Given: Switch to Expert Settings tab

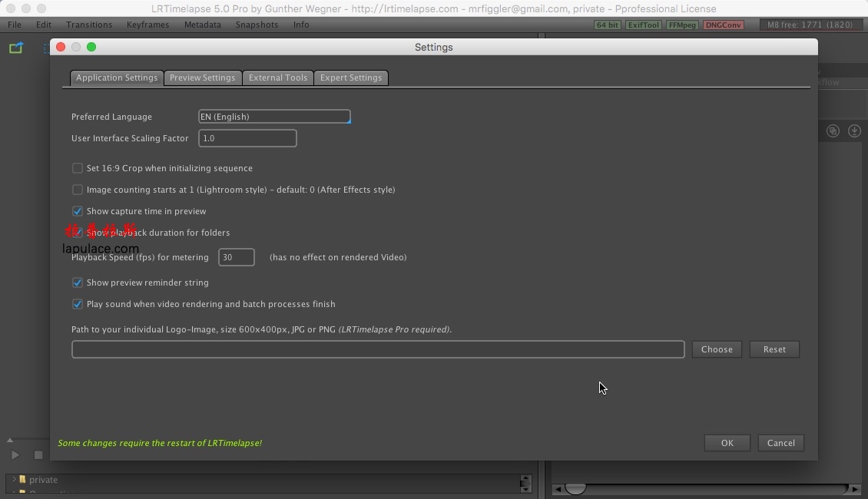Looking at the screenshot, I should point(351,78).
